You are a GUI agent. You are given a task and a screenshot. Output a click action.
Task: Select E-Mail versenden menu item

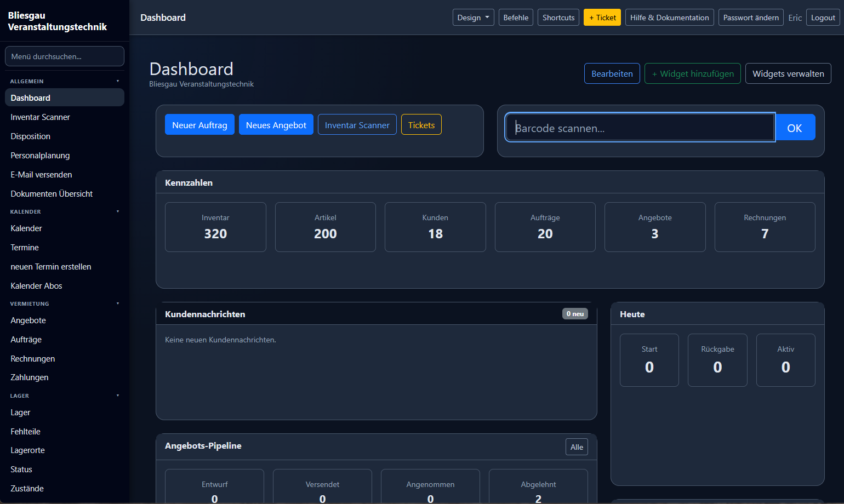click(x=65, y=175)
